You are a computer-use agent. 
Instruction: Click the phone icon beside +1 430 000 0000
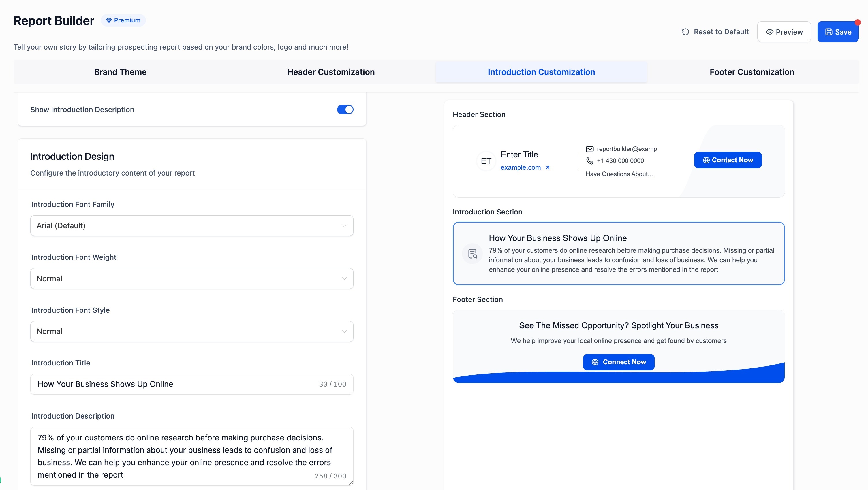tap(589, 161)
